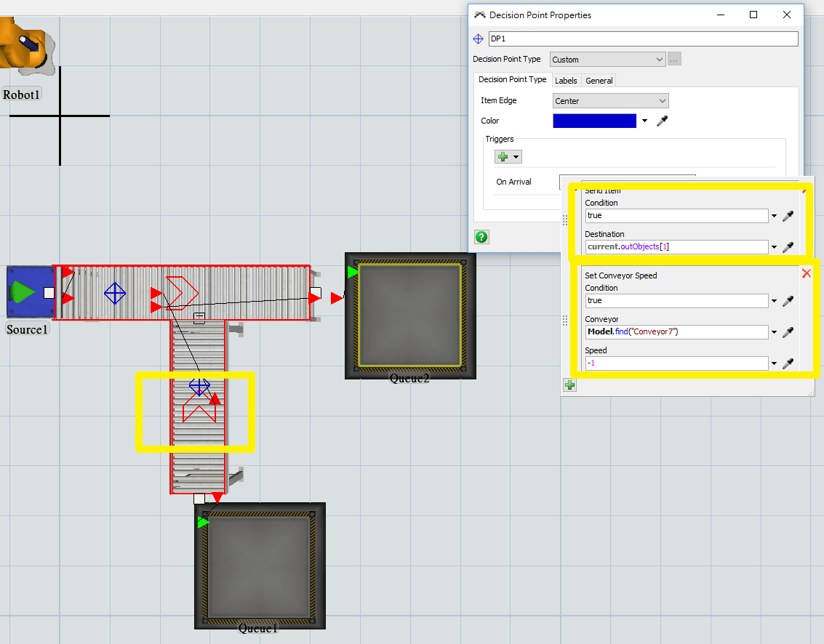
Task: Click the blue Color swatch
Action: point(595,121)
